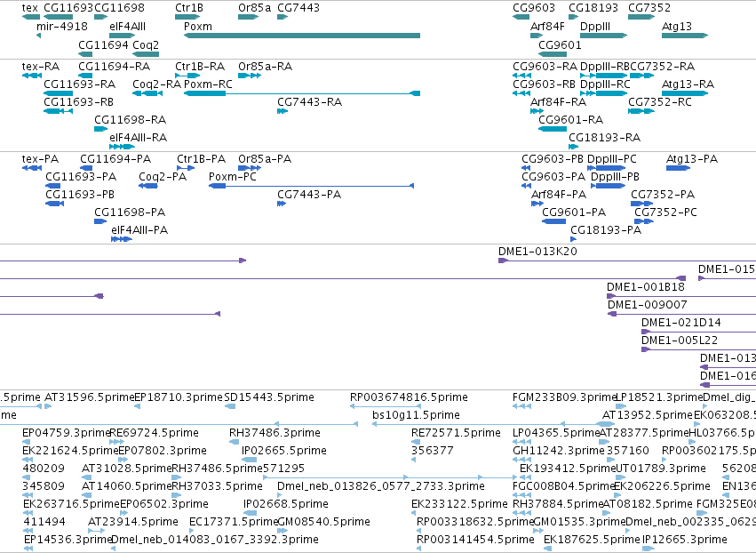The image size is (756, 553).
Task: Open the DME1-009O07 BAC label
Action: point(648,304)
